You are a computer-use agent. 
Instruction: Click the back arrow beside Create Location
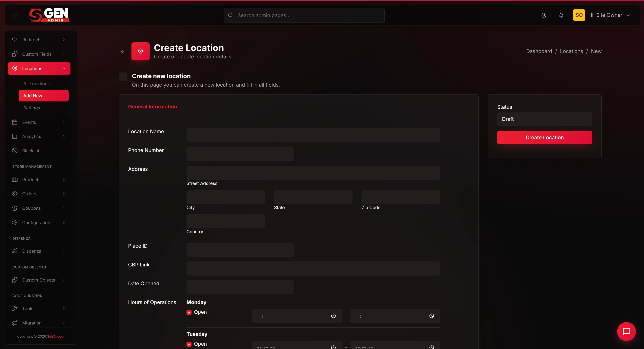pyautogui.click(x=123, y=51)
